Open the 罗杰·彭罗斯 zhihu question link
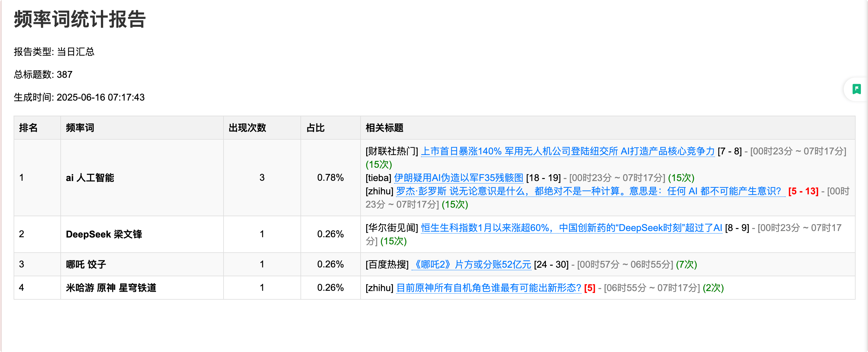868x352 pixels. (590, 191)
